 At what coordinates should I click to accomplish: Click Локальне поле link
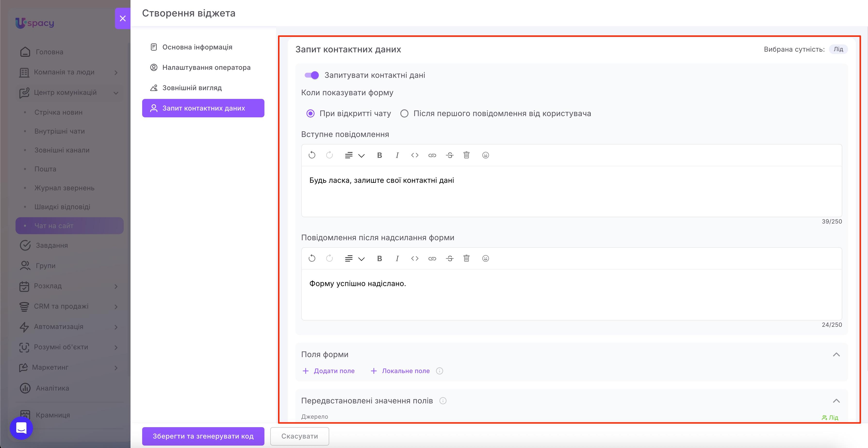tap(400, 371)
